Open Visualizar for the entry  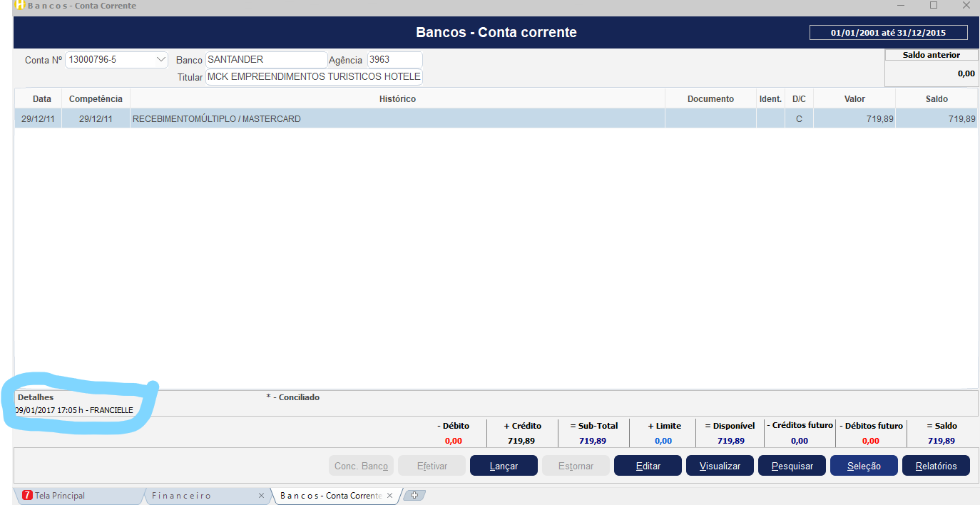pyautogui.click(x=719, y=466)
